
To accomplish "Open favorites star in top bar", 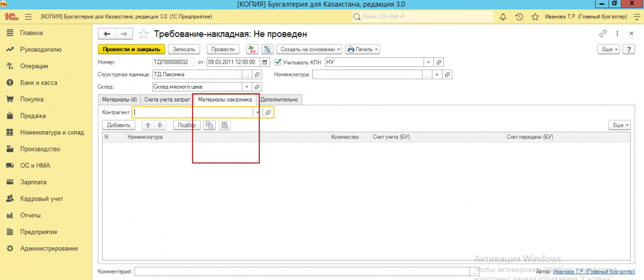I will click(x=534, y=17).
